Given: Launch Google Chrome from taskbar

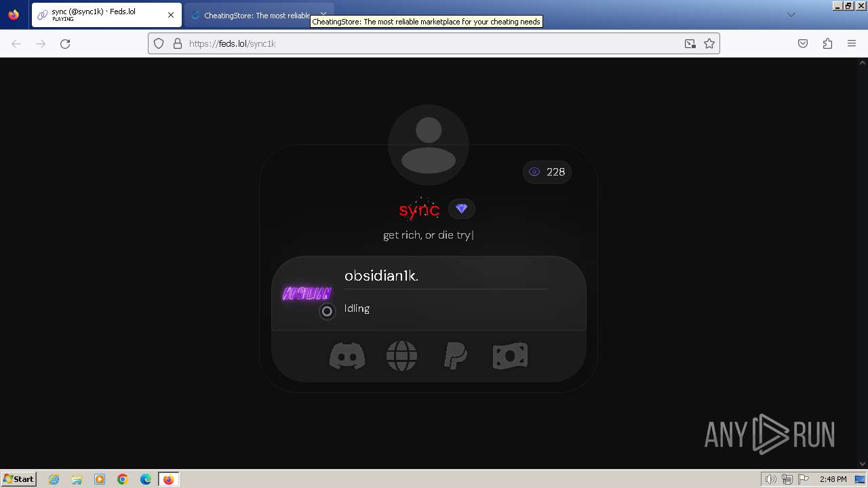Looking at the screenshot, I should coord(123,479).
